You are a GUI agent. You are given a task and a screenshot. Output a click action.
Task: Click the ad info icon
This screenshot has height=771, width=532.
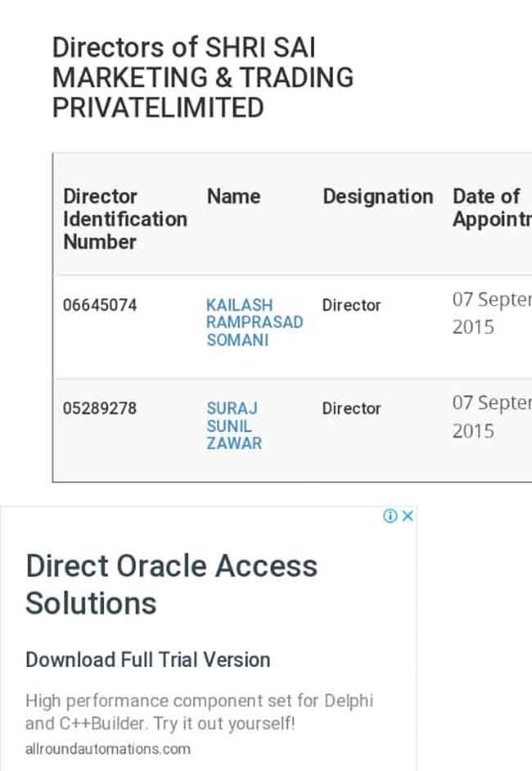click(390, 516)
